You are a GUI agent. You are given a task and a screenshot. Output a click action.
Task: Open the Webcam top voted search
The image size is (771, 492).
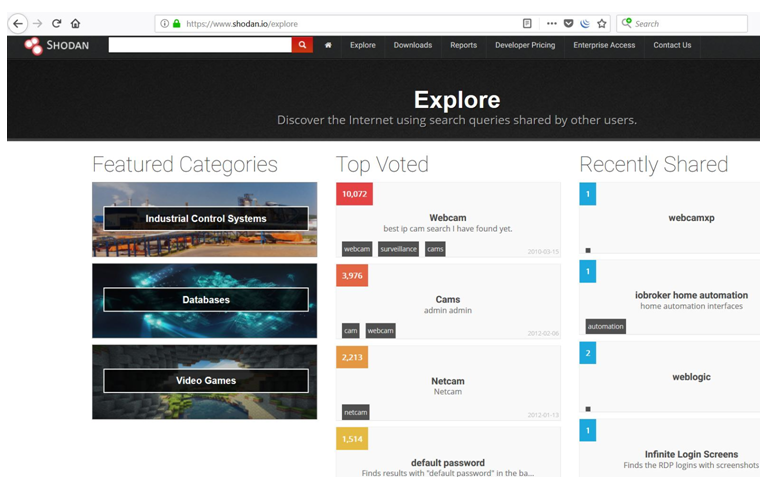coord(447,217)
